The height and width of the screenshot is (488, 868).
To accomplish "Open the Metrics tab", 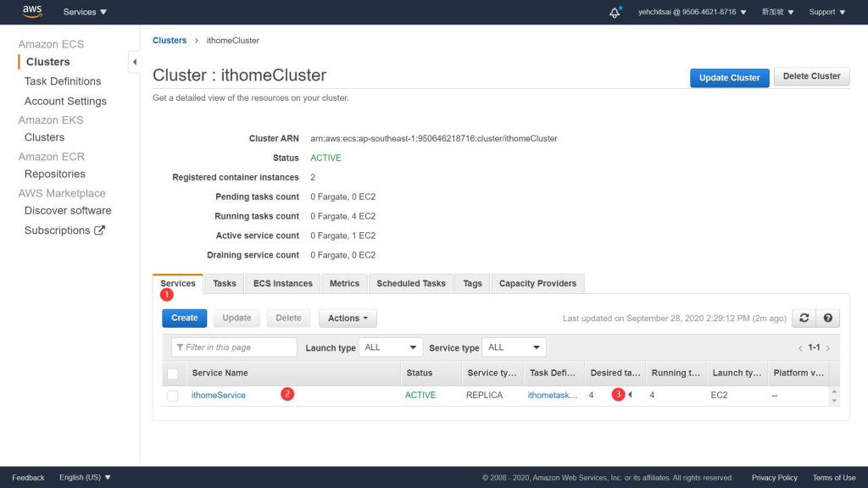I will coord(344,283).
